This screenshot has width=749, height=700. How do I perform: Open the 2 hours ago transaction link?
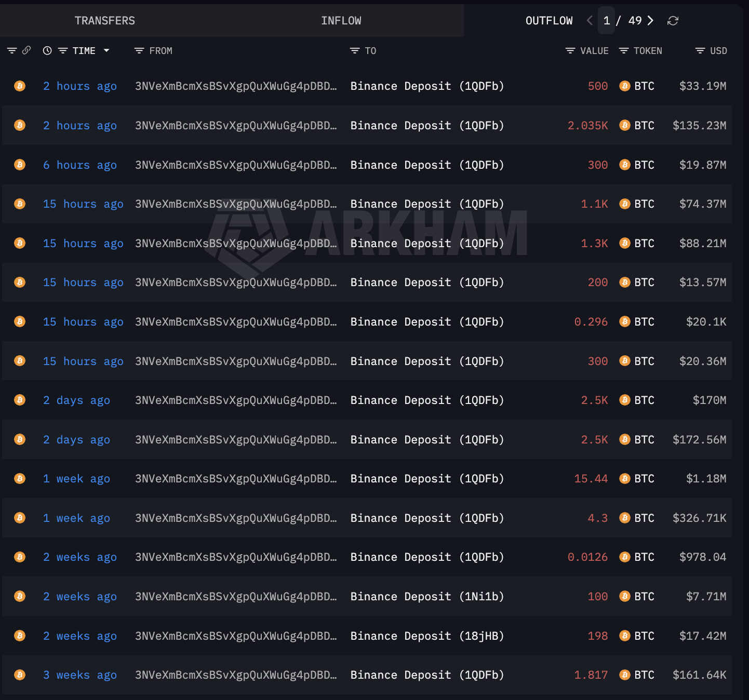(79, 86)
